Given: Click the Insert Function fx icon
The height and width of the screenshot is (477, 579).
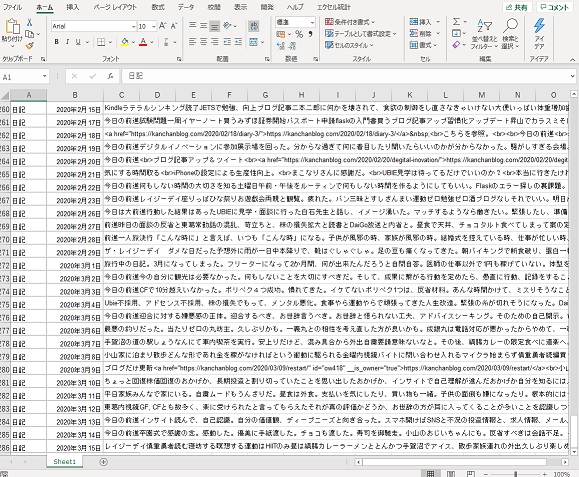Looking at the screenshot, I should (110, 76).
